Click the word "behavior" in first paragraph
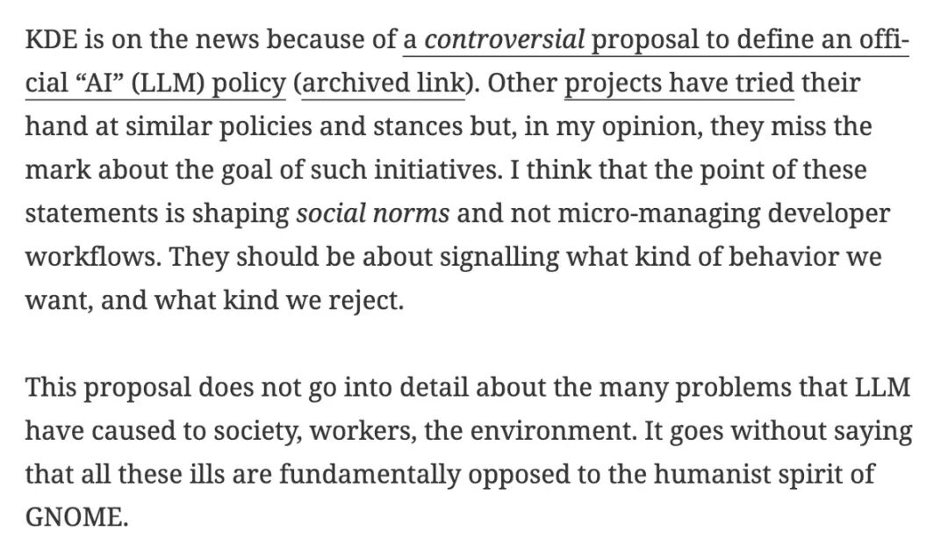The image size is (948, 560). coord(783,257)
